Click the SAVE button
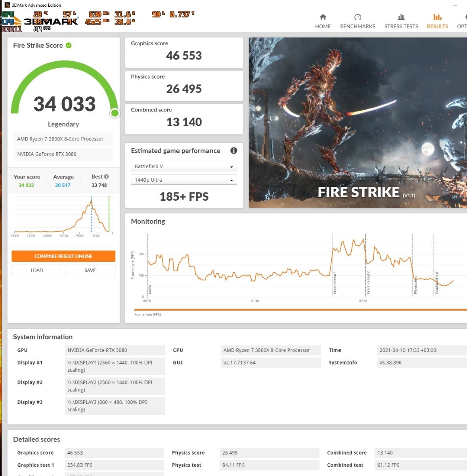This screenshot has height=476, width=467. coord(90,270)
